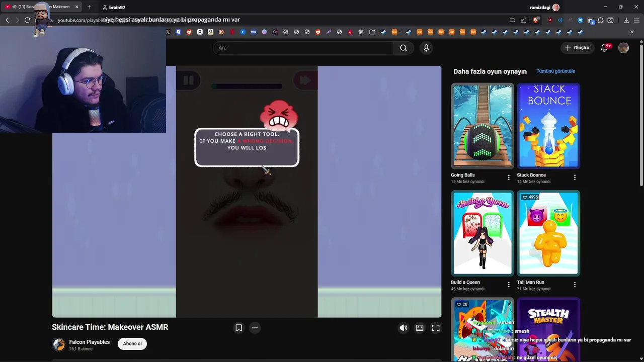Click the install app icon in the address bar

coord(512,20)
